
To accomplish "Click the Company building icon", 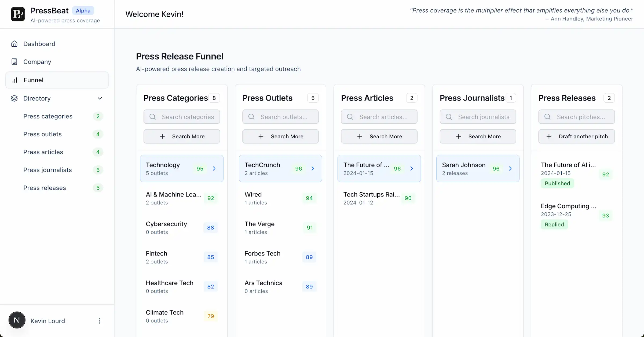I will click(14, 62).
